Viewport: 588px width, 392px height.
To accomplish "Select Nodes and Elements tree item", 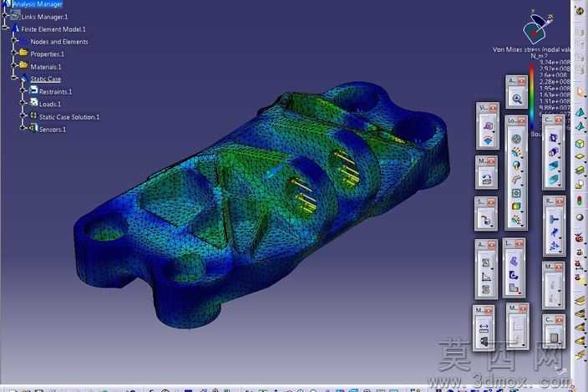I will (59, 42).
